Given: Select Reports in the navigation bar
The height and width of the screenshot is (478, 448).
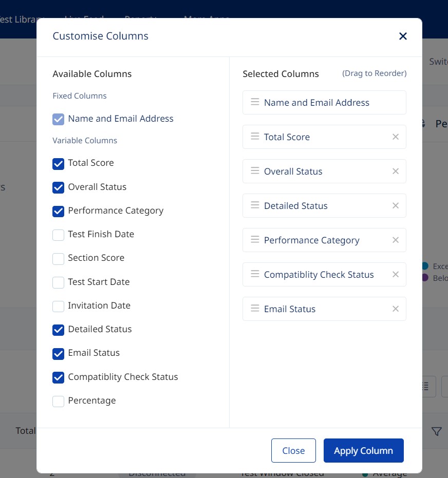Looking at the screenshot, I should click(140, 19).
